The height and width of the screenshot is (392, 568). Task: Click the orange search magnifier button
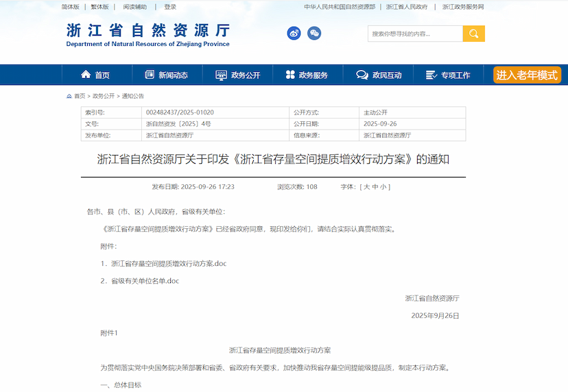click(473, 34)
